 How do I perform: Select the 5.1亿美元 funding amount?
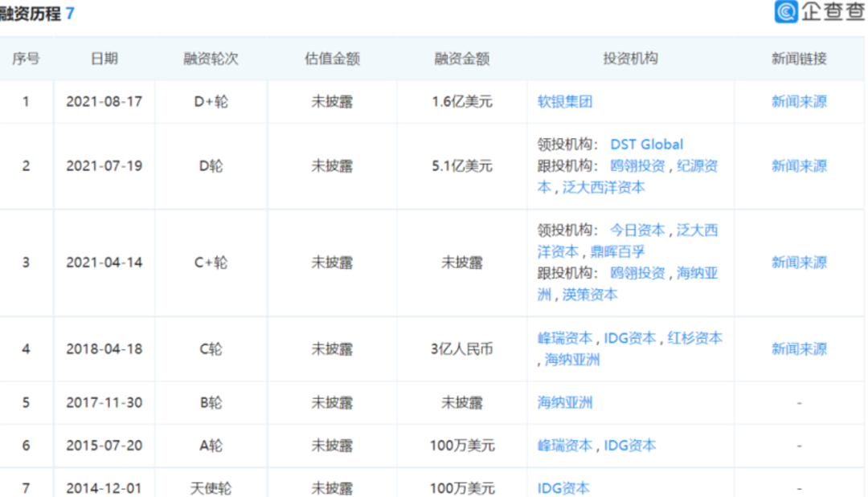pos(461,166)
